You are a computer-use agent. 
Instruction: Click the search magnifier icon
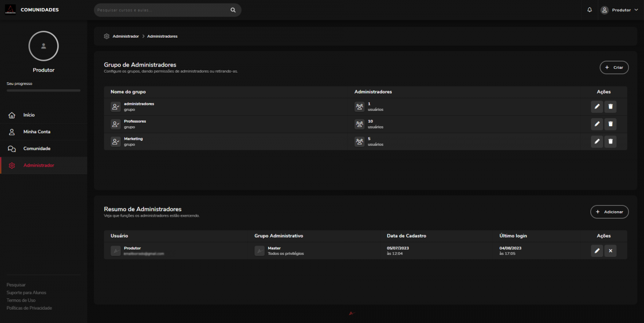pyautogui.click(x=233, y=10)
